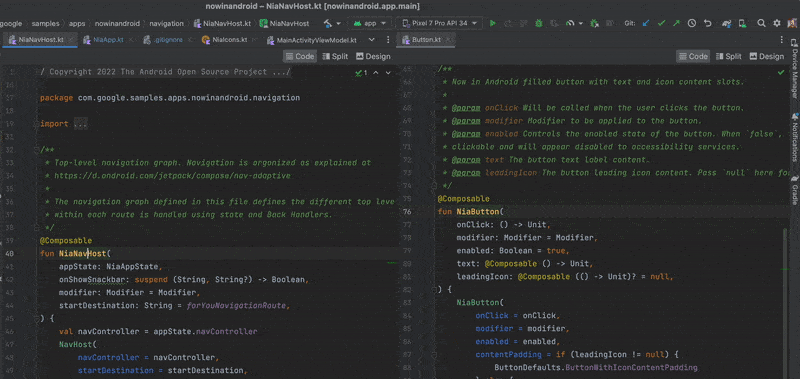The height and width of the screenshot is (379, 800).
Task: Switch Button.kt editor to Design view
Action: tap(766, 57)
